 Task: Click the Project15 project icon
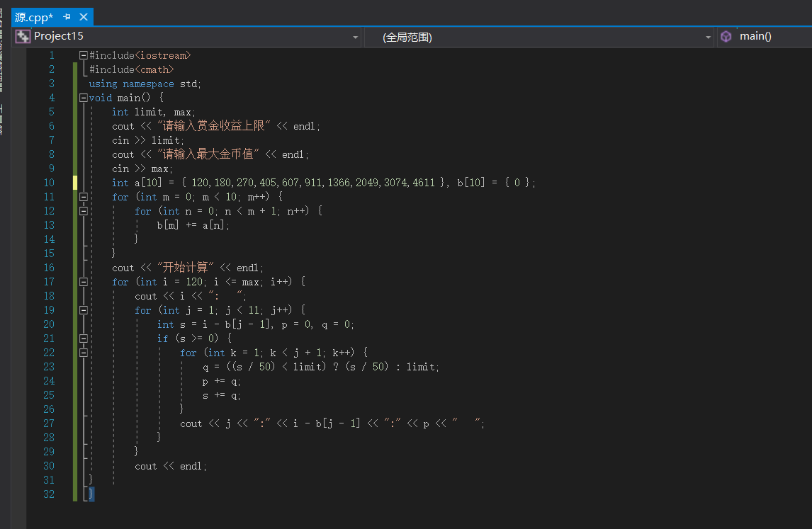[23, 36]
